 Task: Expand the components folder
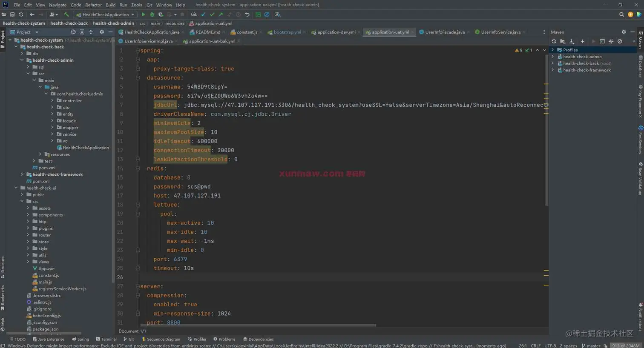(x=28, y=215)
